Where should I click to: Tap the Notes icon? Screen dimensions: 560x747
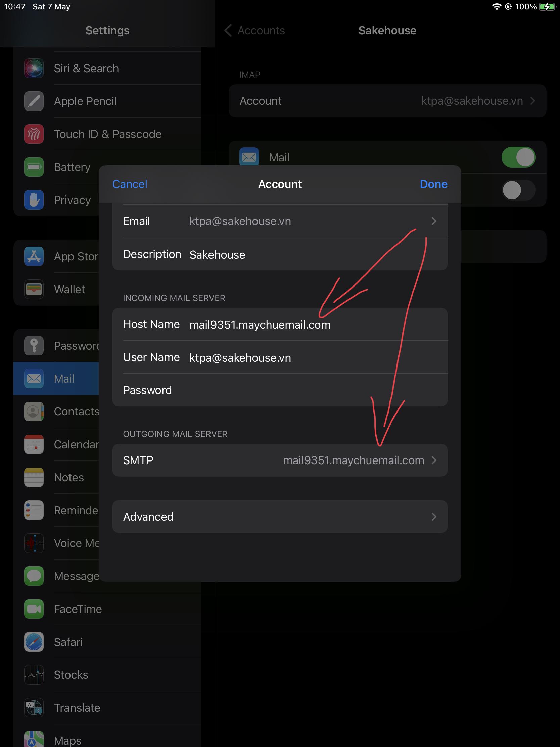[x=34, y=477]
